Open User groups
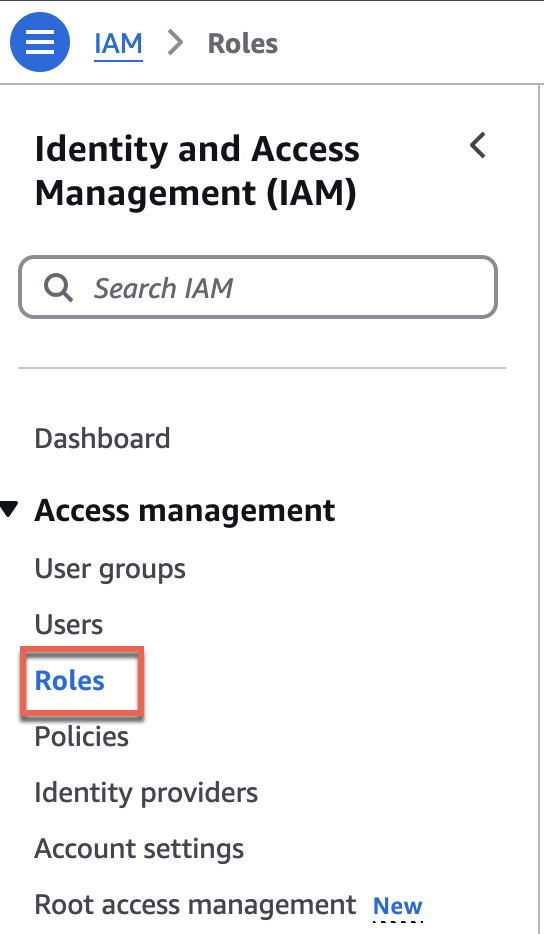The image size is (544, 934). tap(110, 569)
